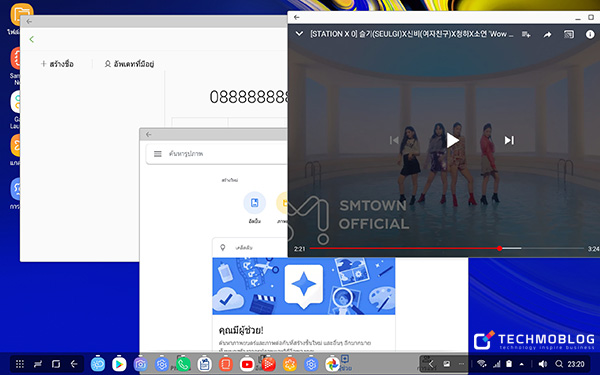
Task: Launch Google Play Store from the taskbar
Action: (x=119, y=364)
